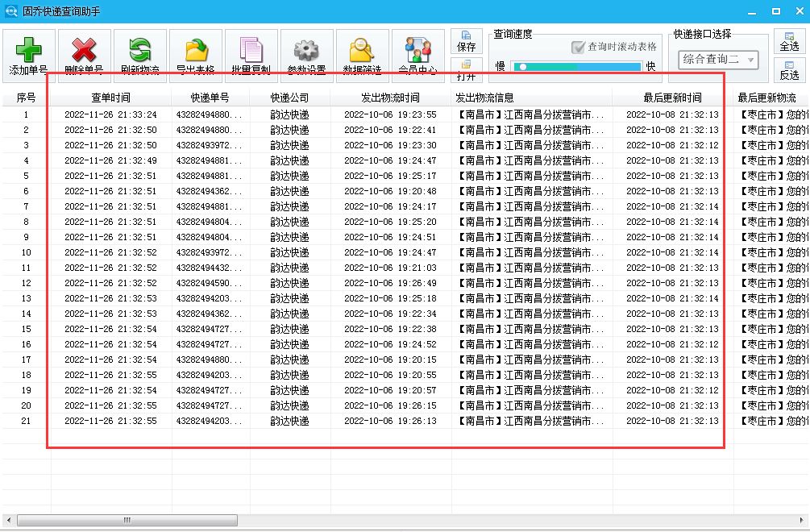
Task: Click the horizontal scrollbar right arrow
Action: click(802, 521)
